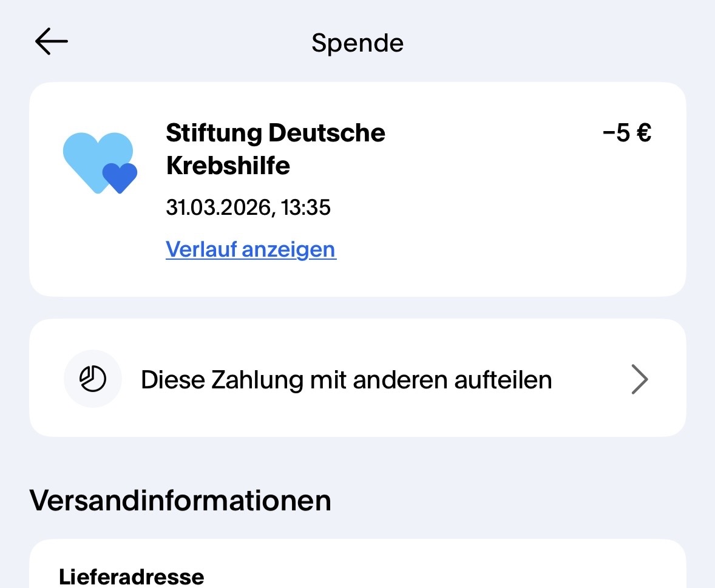Click the word Krebshilfe in the recipient
Screen dimensions: 715x588
(228, 166)
